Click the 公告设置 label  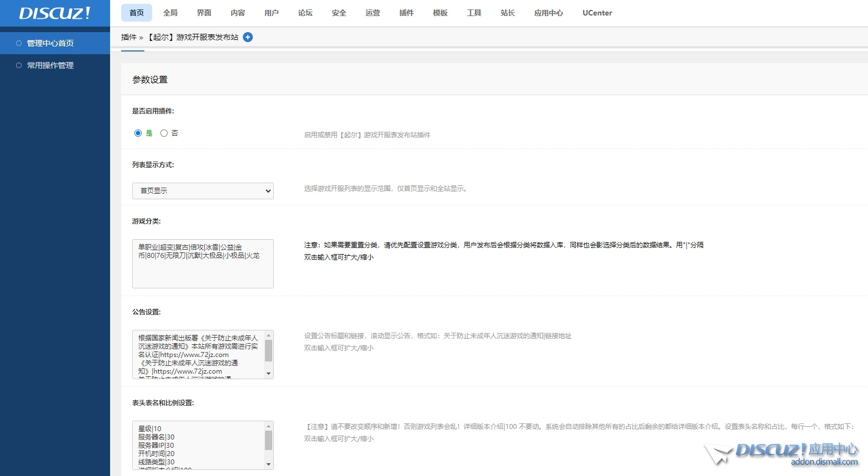(x=147, y=312)
